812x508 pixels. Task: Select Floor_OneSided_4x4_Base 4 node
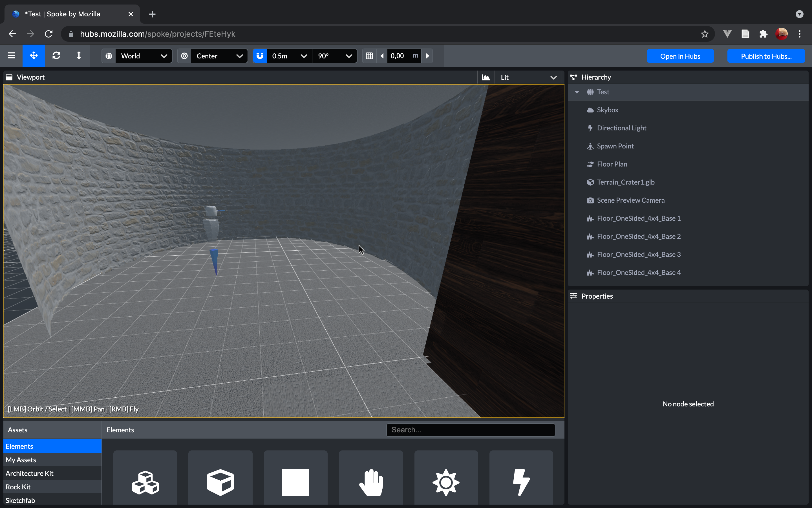688,272
